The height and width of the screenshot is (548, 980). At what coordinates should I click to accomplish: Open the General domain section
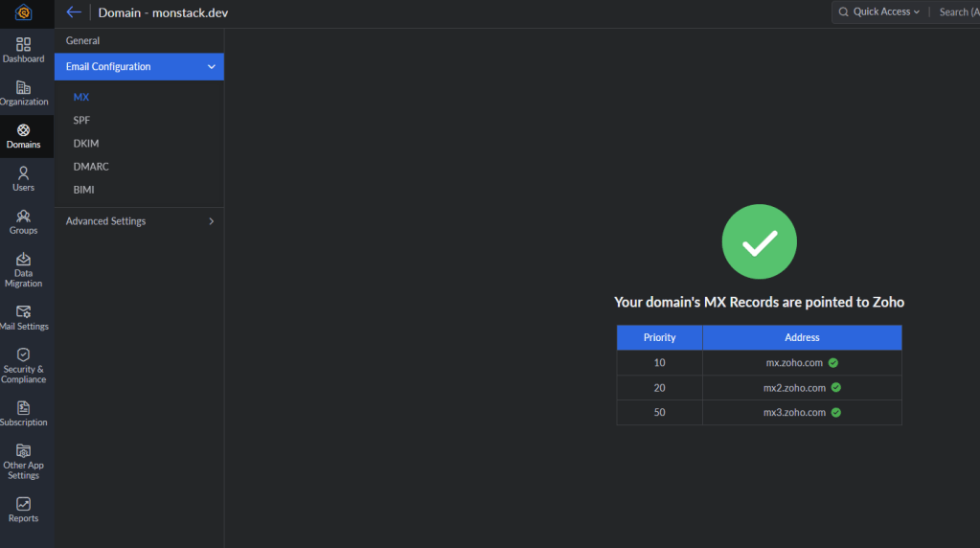83,41
